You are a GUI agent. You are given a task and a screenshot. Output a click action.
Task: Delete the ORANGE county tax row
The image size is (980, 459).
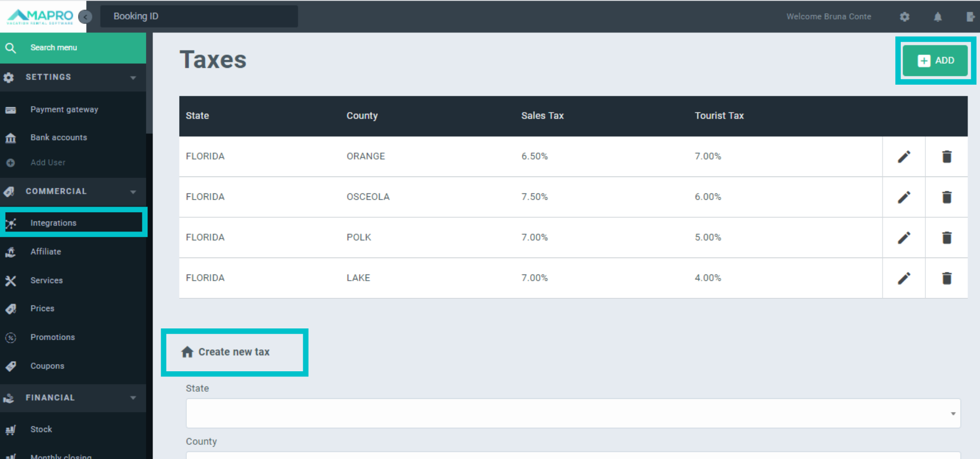[x=946, y=157]
